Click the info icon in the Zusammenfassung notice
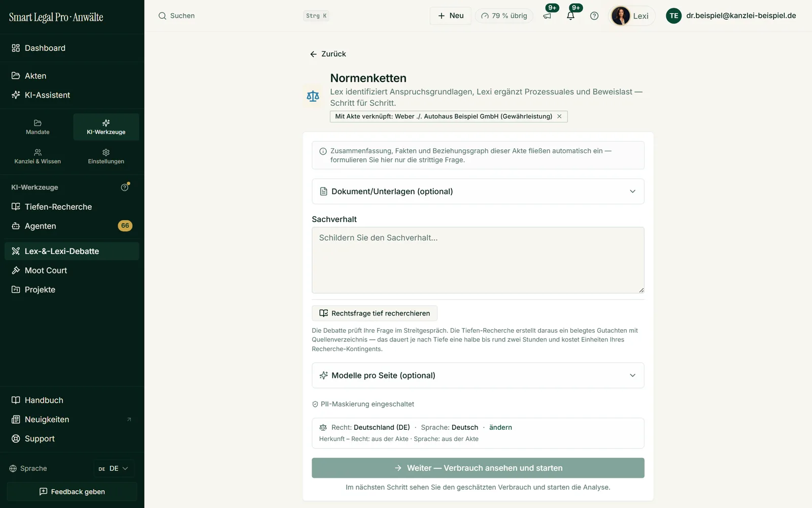Image resolution: width=812 pixels, height=508 pixels. (323, 151)
